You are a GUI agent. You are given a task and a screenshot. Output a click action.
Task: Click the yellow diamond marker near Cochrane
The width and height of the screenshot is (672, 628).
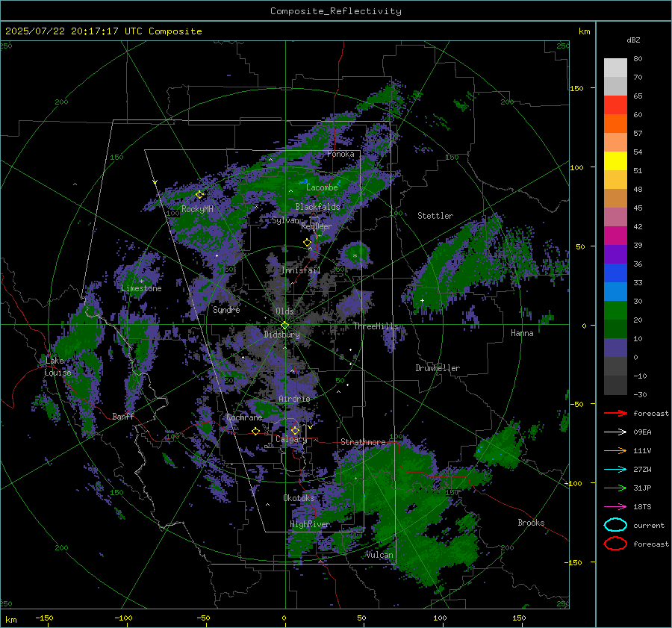coord(256,431)
